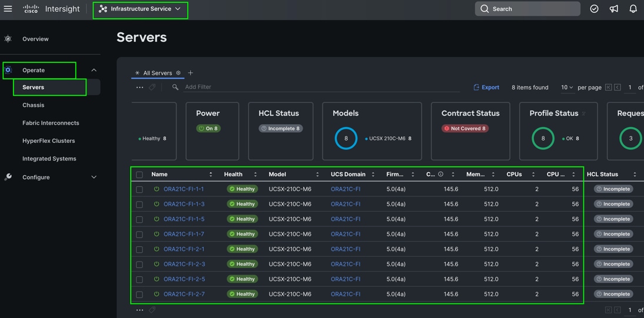The width and height of the screenshot is (644, 318).
Task: Open the notifications bell icon
Action: pos(633,9)
